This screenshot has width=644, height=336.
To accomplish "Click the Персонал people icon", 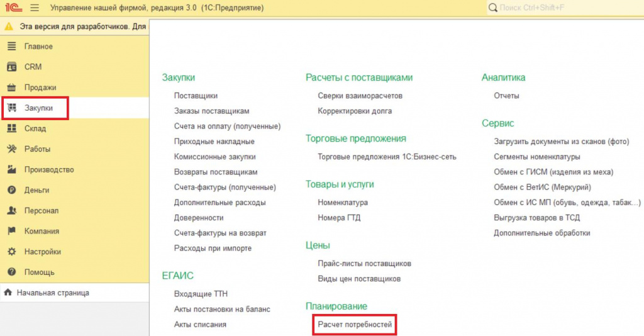I will click(12, 211).
